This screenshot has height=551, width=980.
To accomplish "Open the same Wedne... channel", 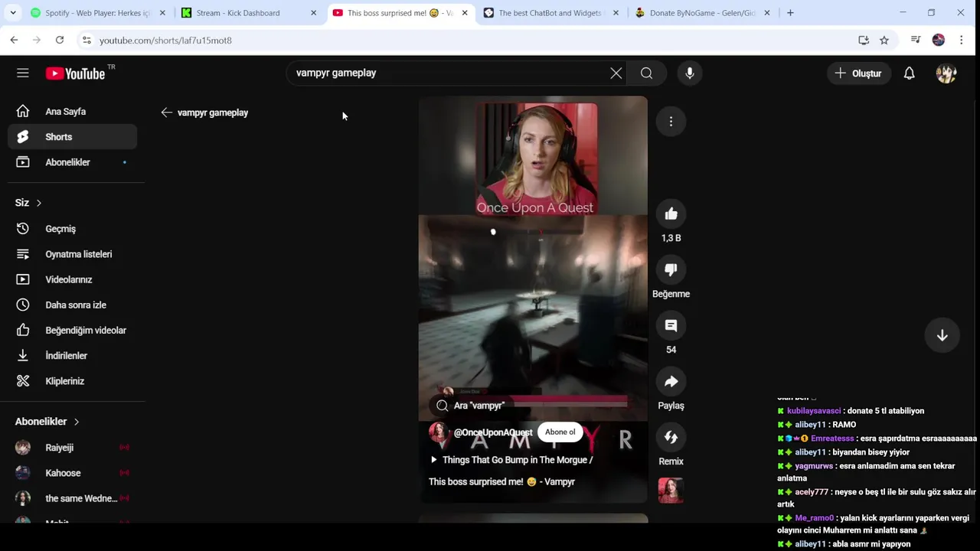I will [x=73, y=498].
